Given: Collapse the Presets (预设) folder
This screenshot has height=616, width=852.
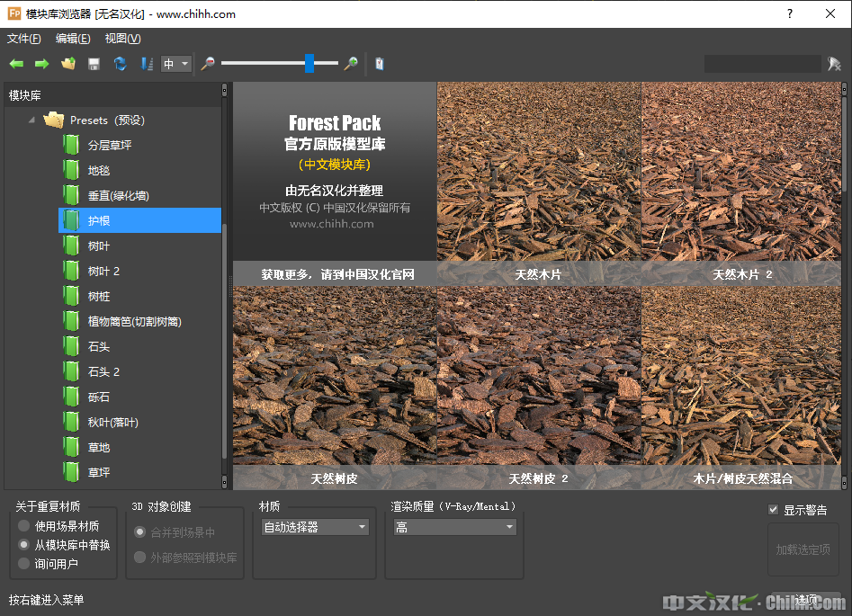Looking at the screenshot, I should pos(32,120).
